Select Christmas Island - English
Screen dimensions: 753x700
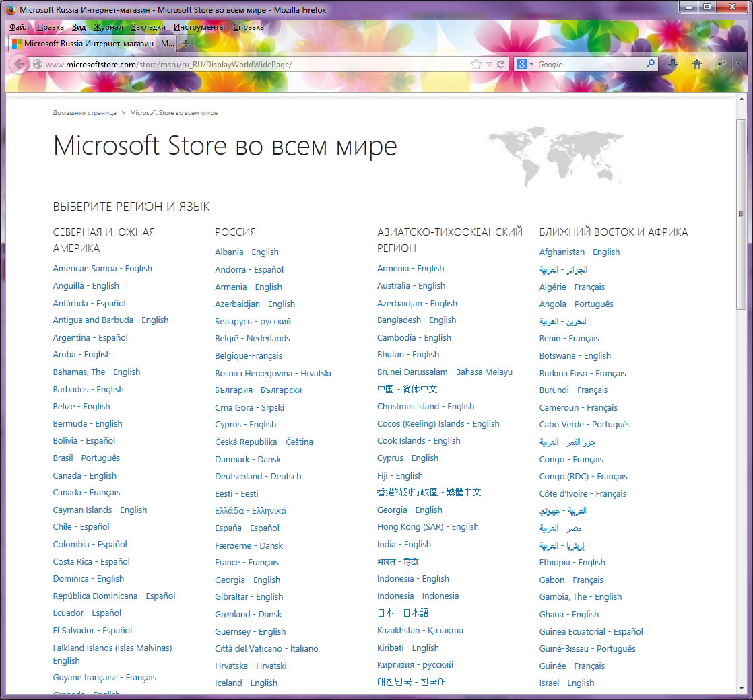(426, 407)
